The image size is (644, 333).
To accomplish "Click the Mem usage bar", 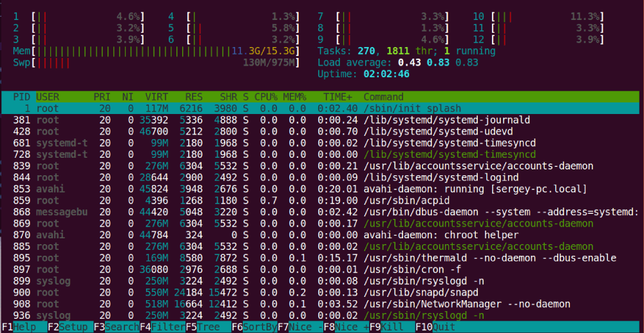I will 156,52.
